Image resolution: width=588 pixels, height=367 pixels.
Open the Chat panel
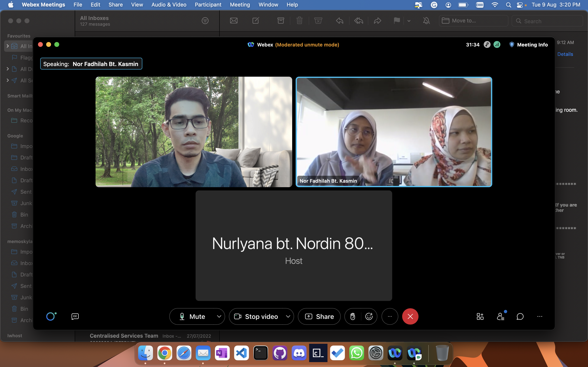click(x=520, y=316)
